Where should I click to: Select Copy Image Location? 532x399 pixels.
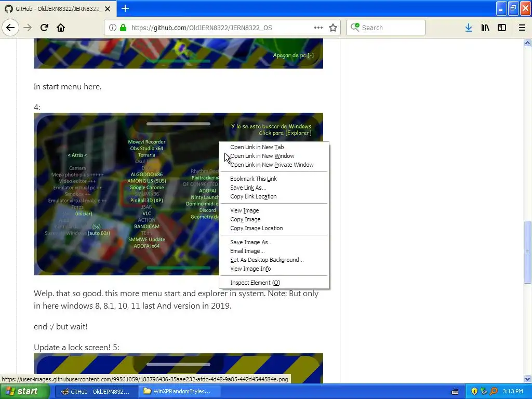(274, 228)
